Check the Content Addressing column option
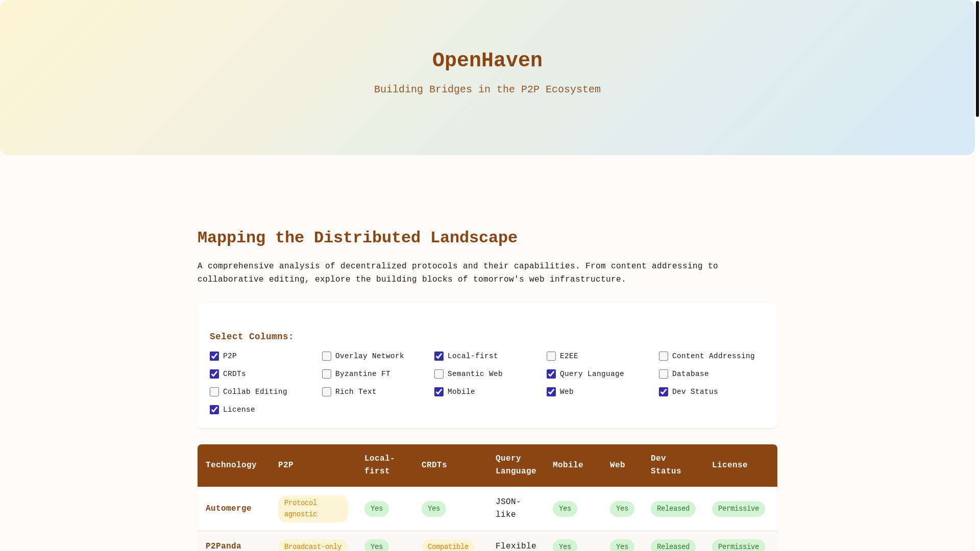 click(x=664, y=356)
